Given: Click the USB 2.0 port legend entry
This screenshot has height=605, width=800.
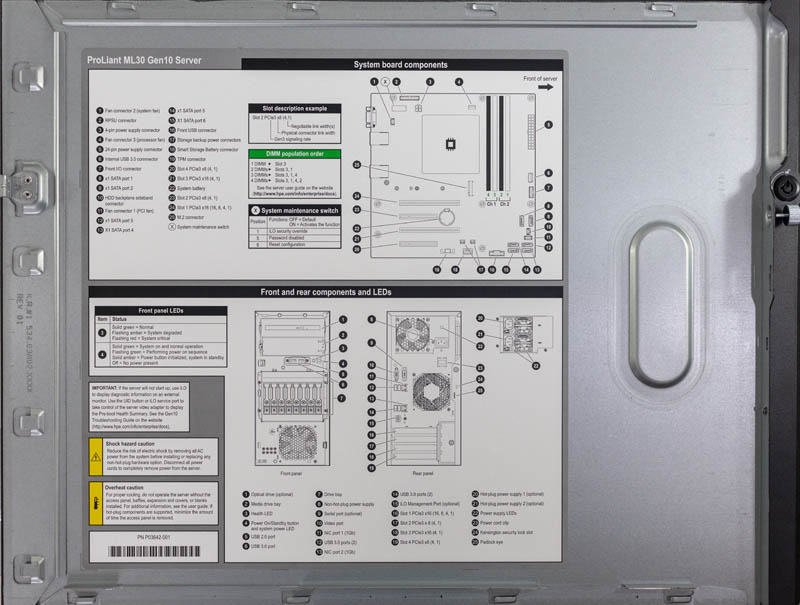Looking at the screenshot, I should (259, 537).
